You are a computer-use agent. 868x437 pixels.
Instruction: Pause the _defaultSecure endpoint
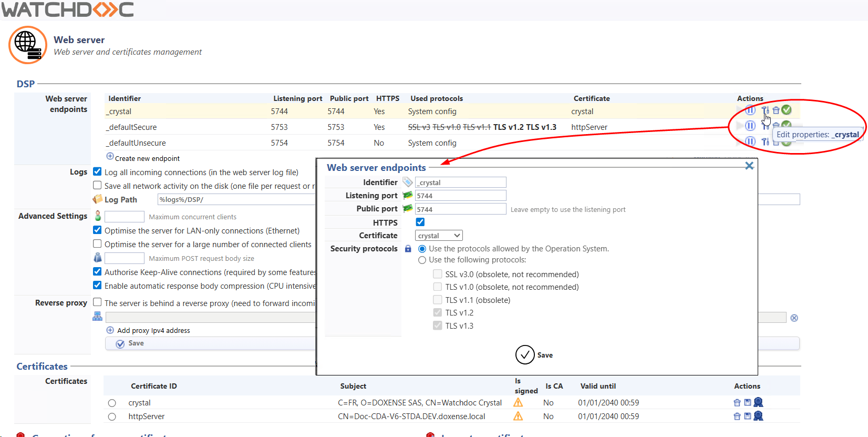[750, 126]
